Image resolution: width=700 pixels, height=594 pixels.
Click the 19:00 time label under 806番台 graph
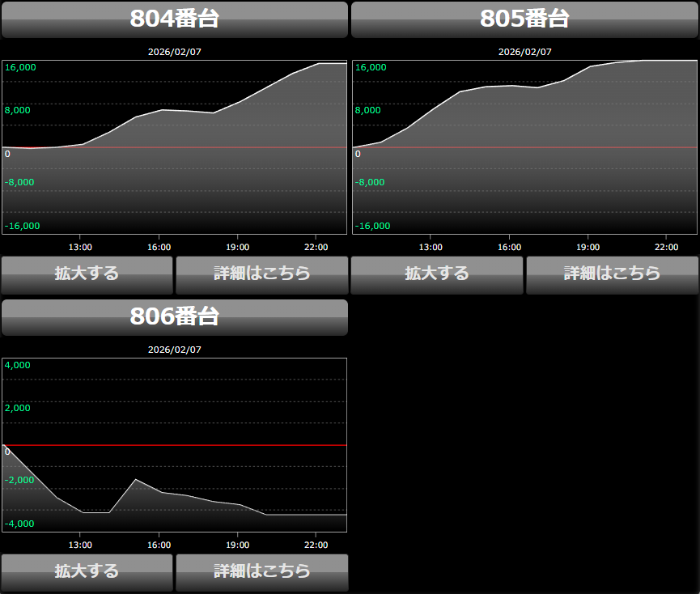(x=237, y=545)
